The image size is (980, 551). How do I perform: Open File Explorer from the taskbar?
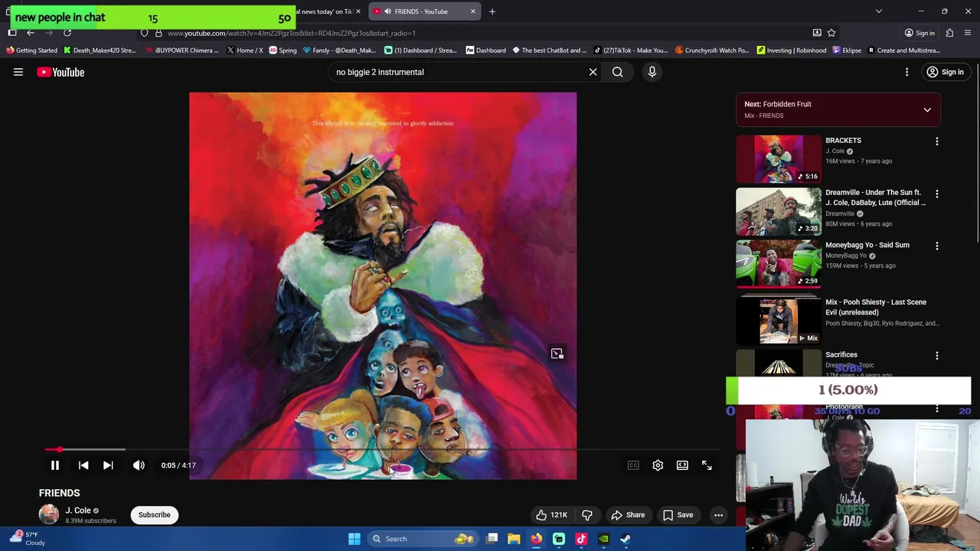(514, 539)
